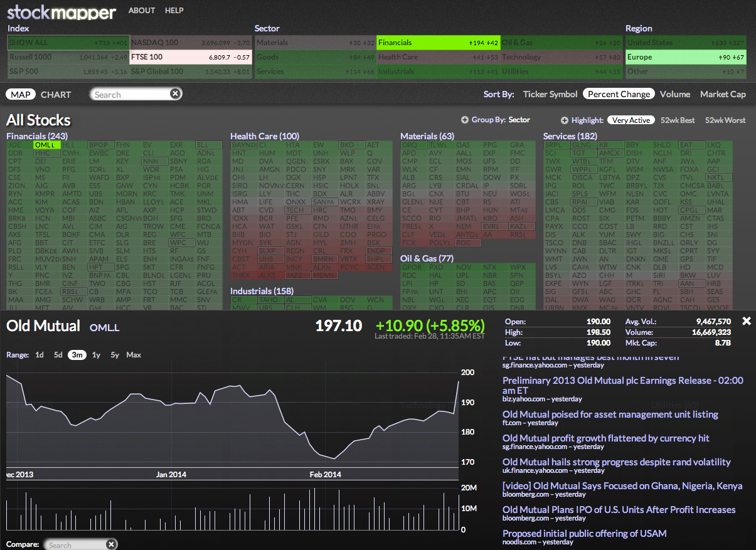Select the S&P 500 index
756x550 pixels.
tap(68, 71)
